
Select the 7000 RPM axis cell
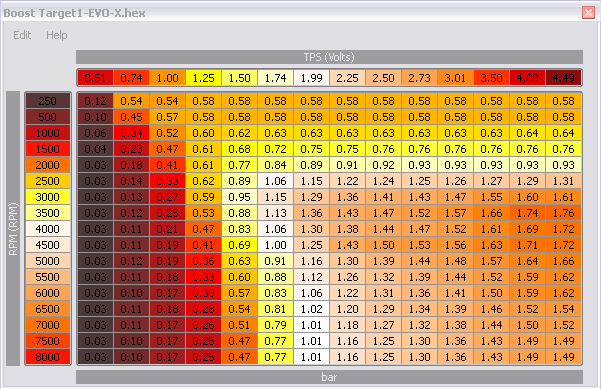click(48, 325)
